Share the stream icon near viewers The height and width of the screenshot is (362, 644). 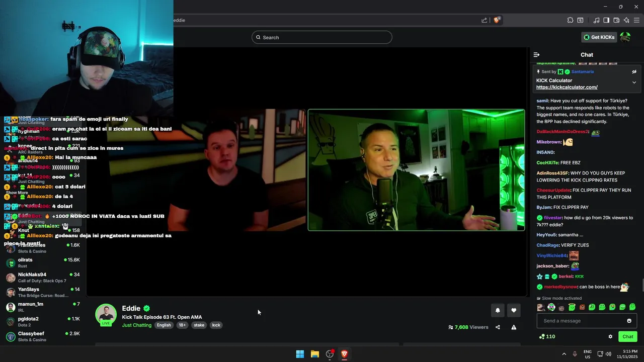click(498, 327)
